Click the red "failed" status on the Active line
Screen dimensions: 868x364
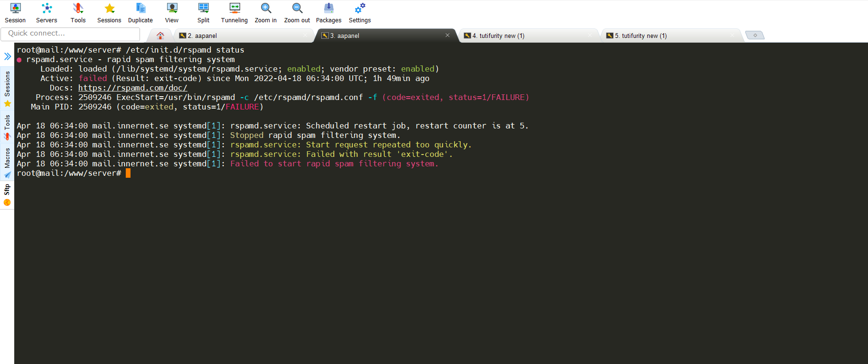coord(93,78)
